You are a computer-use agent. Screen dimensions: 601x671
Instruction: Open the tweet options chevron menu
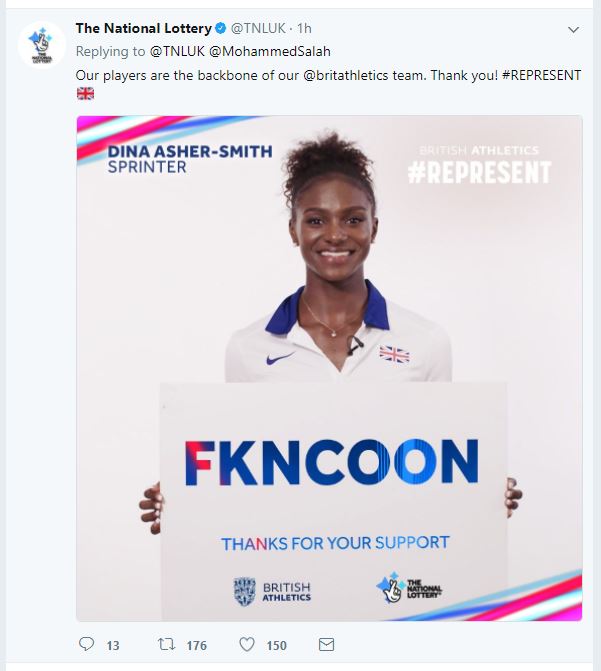tap(573, 30)
